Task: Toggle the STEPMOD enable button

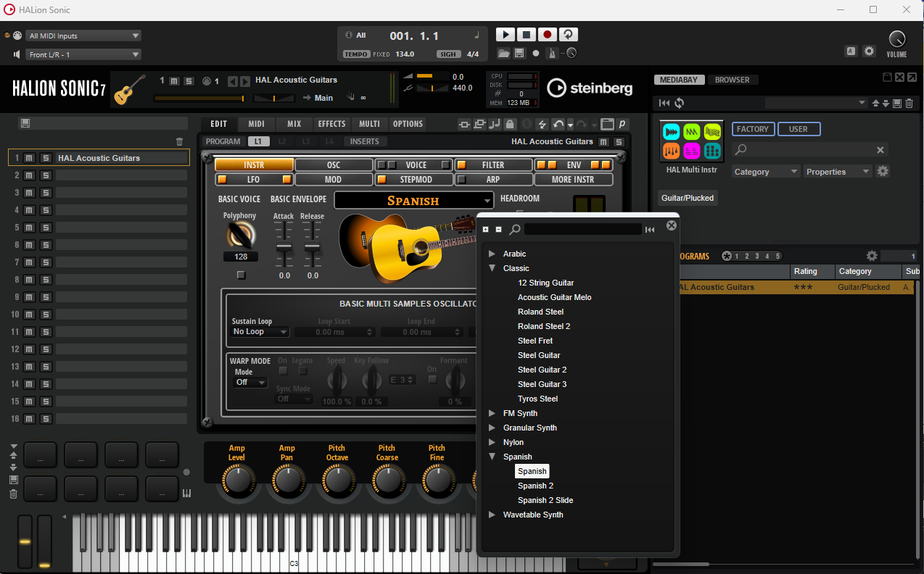Action: tap(381, 179)
